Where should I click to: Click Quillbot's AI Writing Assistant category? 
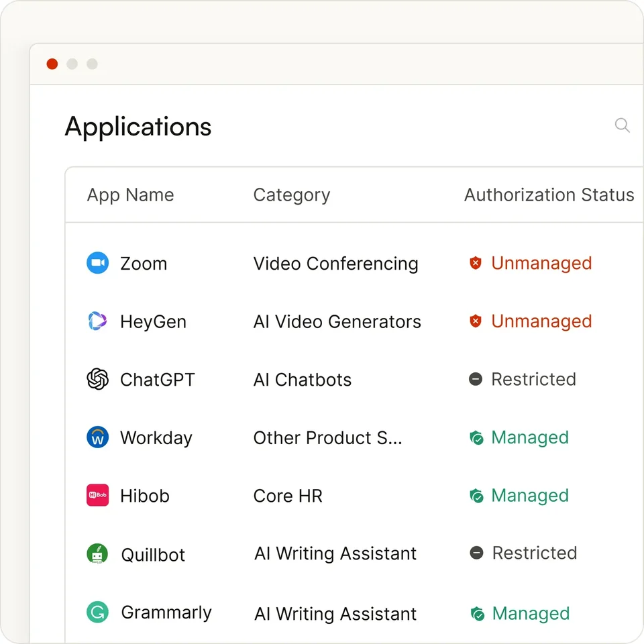pos(335,553)
